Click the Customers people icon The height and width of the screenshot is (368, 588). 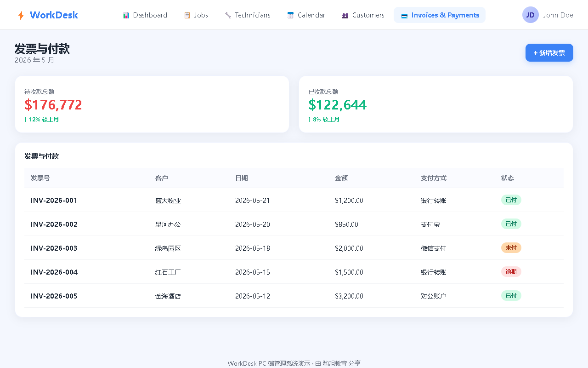[345, 15]
